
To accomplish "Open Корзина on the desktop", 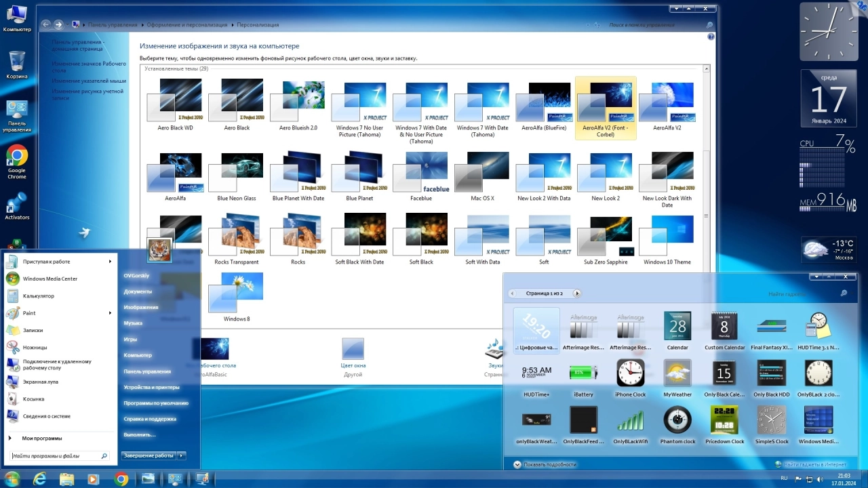I will point(17,65).
